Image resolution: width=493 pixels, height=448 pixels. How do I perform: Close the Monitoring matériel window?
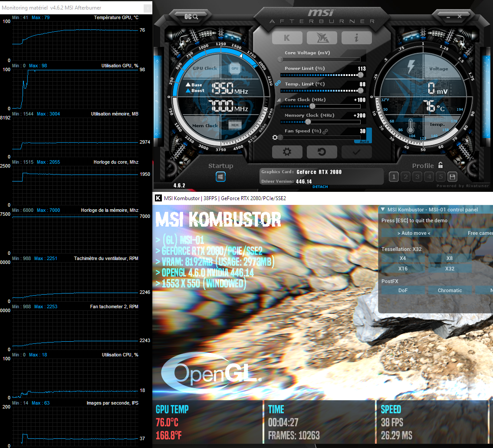pos(148,9)
